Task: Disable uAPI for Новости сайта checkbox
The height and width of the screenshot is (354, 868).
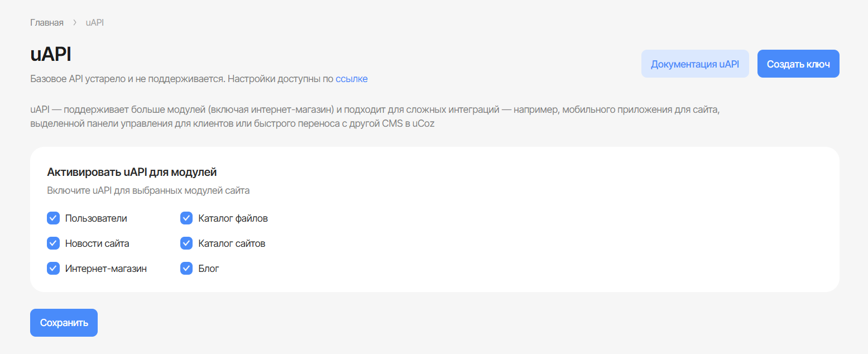Action: (x=53, y=243)
